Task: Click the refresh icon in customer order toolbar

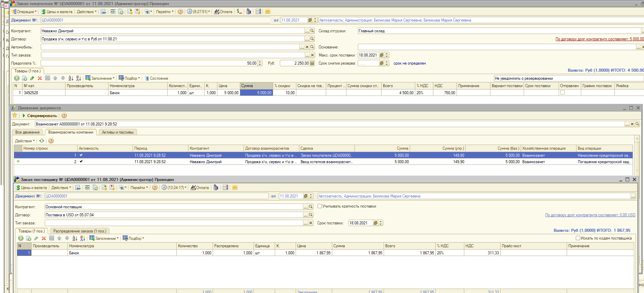Action: click(x=113, y=12)
